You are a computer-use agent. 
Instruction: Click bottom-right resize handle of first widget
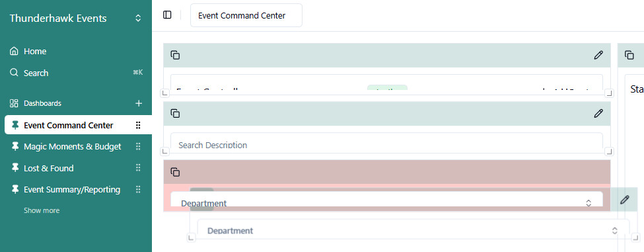610,93
